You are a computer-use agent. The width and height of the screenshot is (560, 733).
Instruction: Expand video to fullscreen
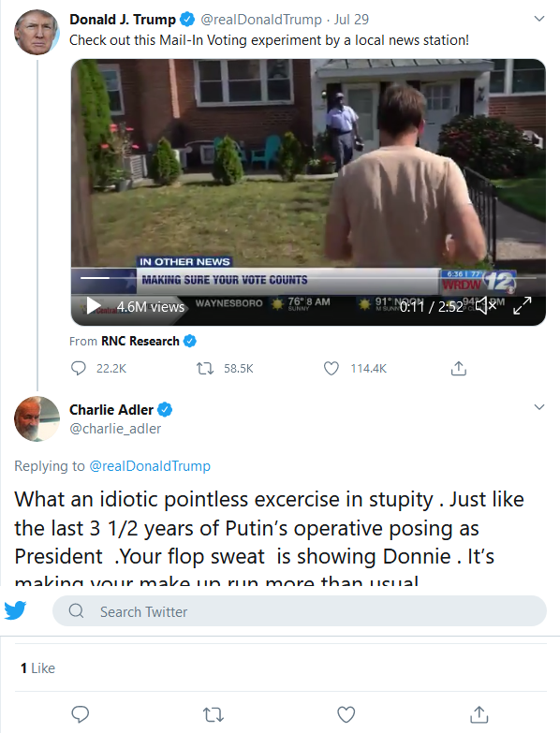[522, 306]
